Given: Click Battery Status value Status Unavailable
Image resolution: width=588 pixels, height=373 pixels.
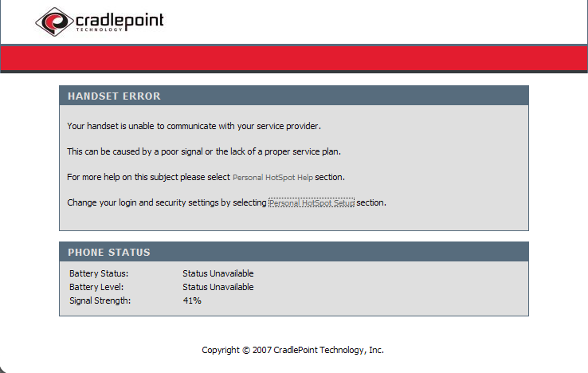Looking at the screenshot, I should [x=218, y=273].
